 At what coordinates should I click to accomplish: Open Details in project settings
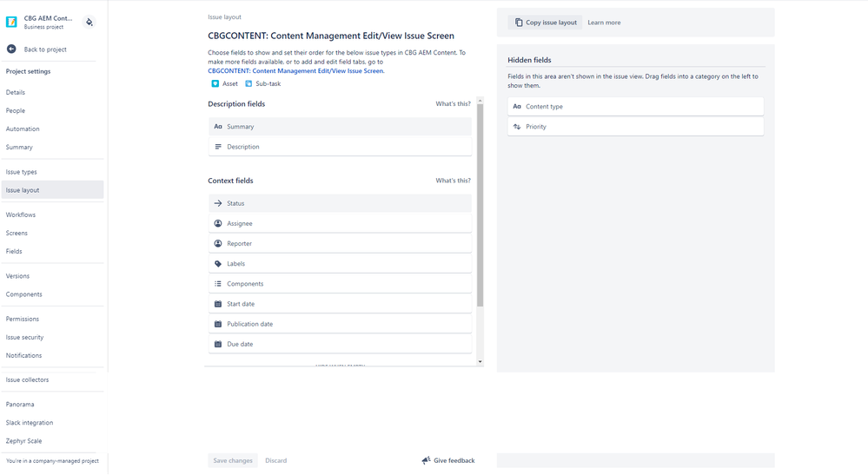pyautogui.click(x=16, y=92)
